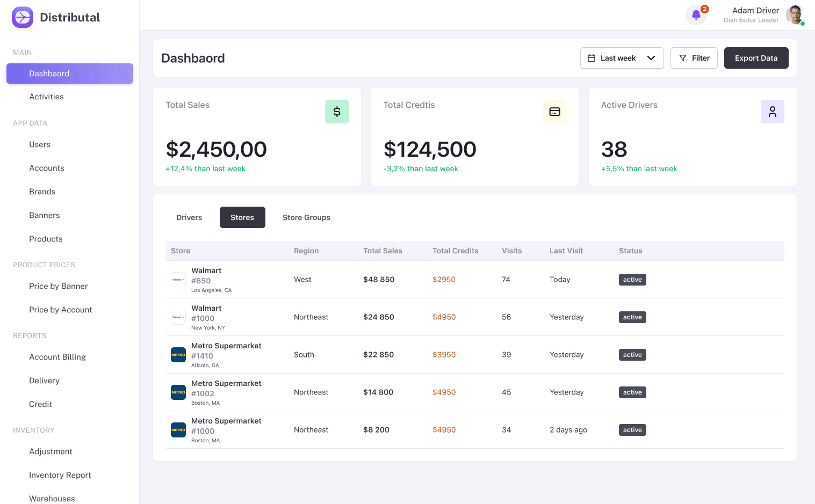The height and width of the screenshot is (504, 815).
Task: Click the filter funnel icon
Action: 683,57
